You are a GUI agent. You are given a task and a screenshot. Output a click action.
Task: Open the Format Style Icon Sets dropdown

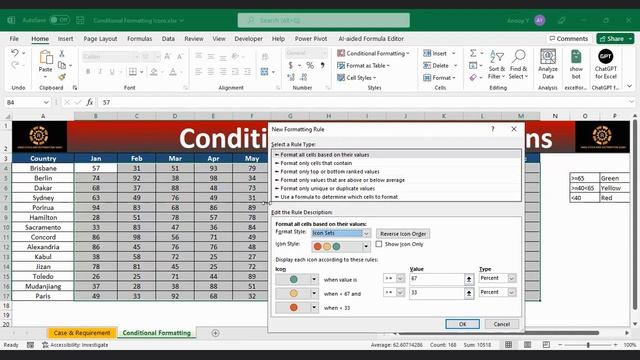[366, 233]
